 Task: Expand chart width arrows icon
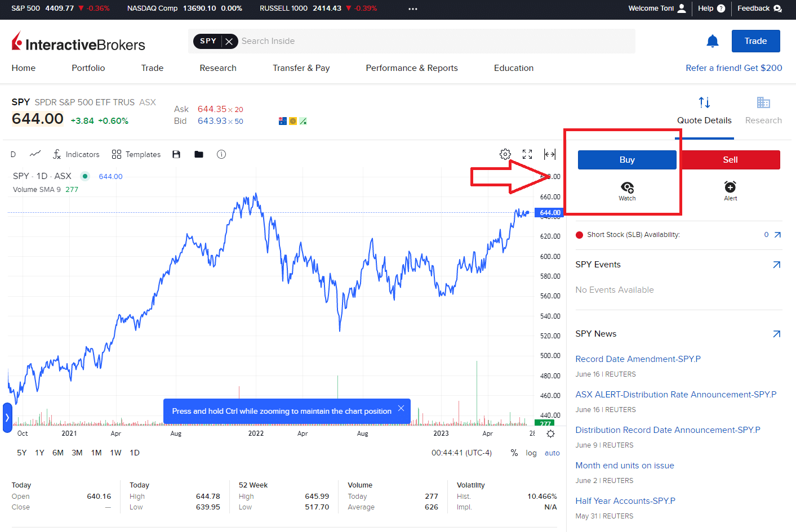550,154
